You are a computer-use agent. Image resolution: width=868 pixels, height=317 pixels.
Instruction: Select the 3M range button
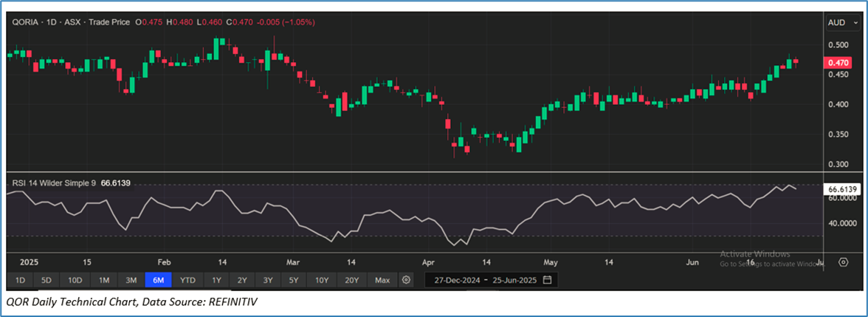coord(131,280)
